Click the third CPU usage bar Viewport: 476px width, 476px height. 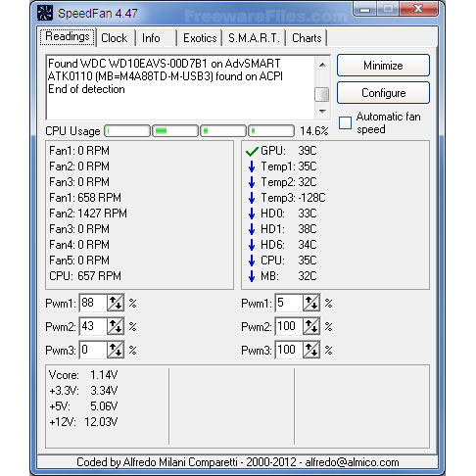click(223, 131)
